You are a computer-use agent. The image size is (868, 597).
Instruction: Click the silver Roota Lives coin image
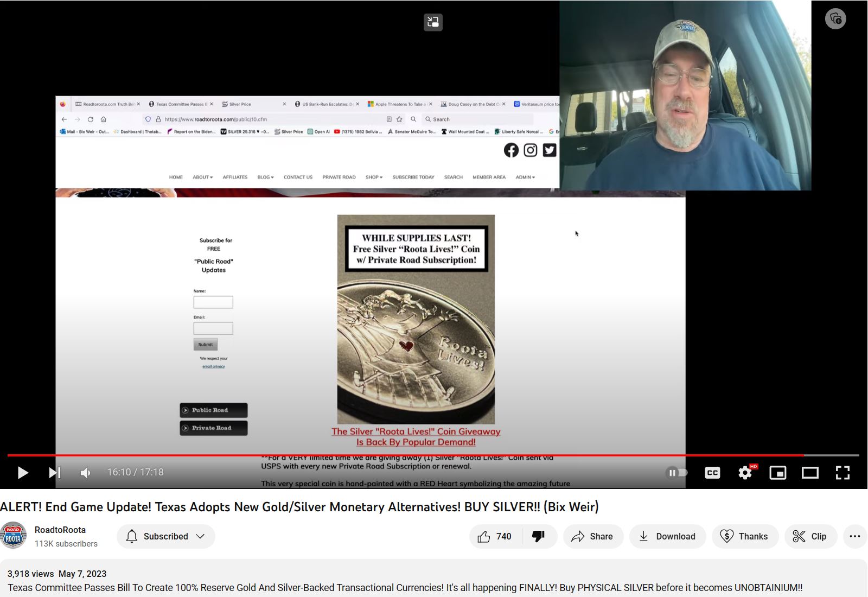416,319
